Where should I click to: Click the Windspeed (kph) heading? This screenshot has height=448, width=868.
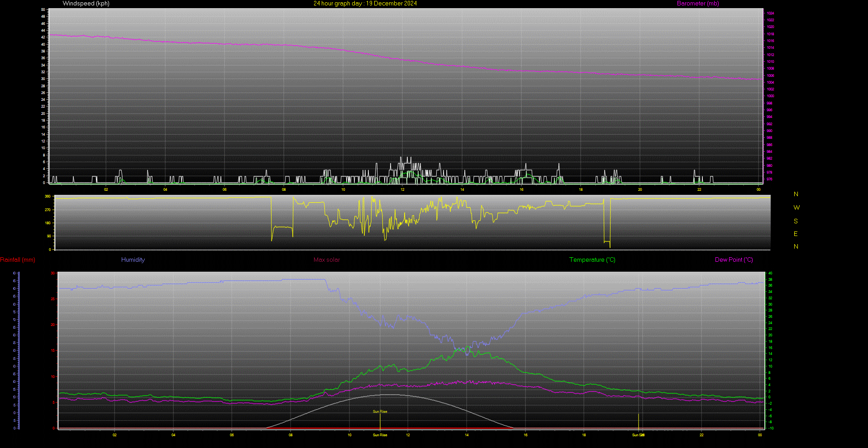click(x=86, y=4)
